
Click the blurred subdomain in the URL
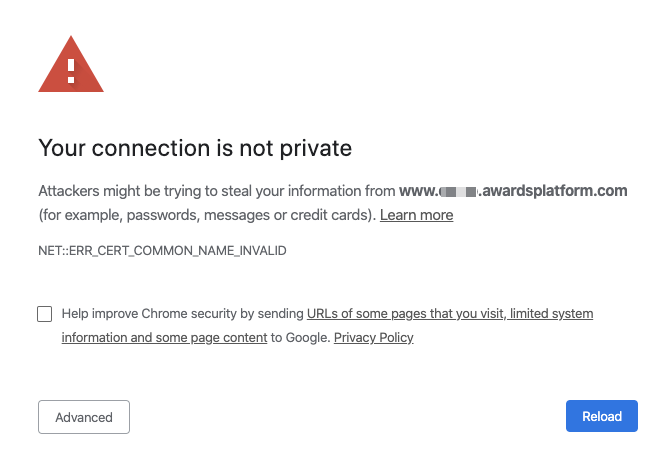(x=458, y=191)
